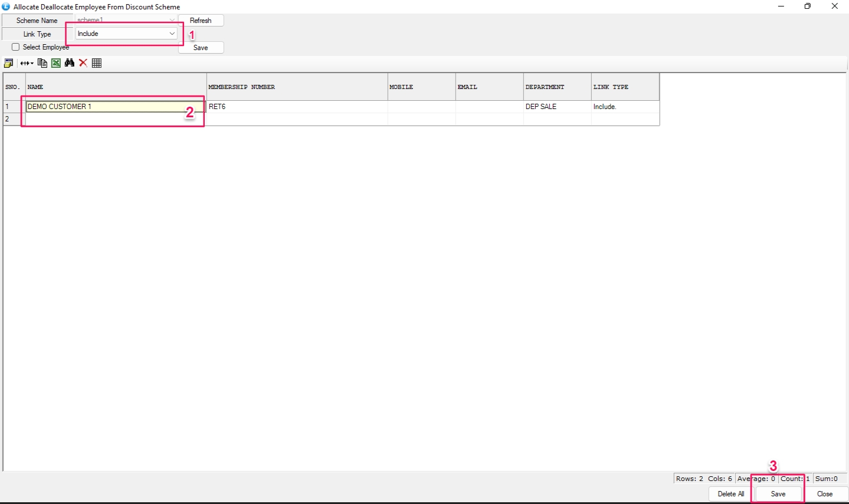Click the red X delete icon
The image size is (849, 504).
click(x=83, y=63)
